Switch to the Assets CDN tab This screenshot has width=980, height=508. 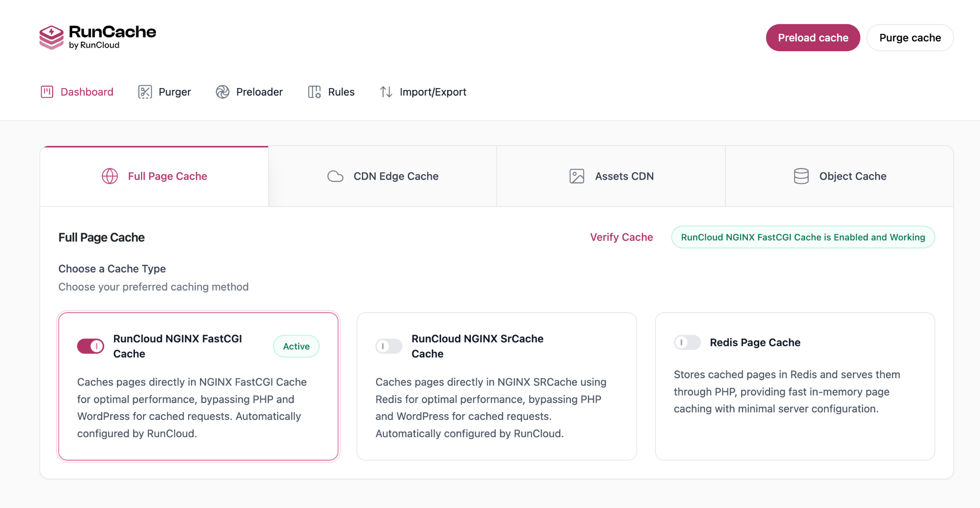611,176
